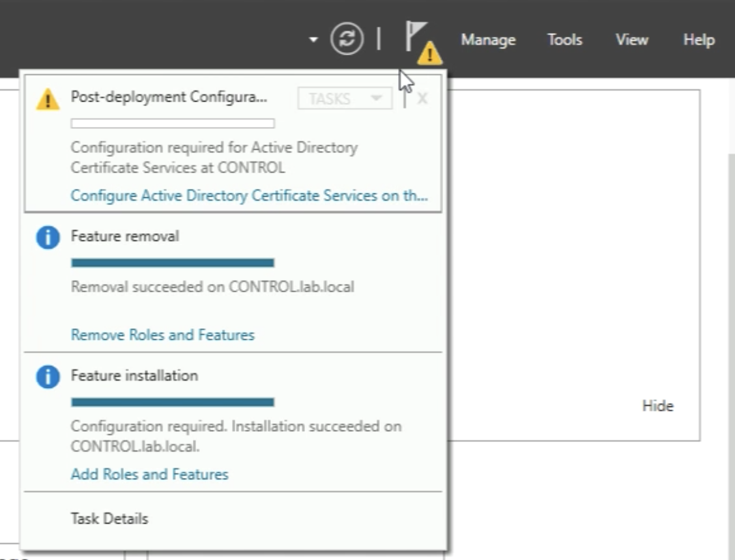Expand the dropdown arrow left of Refresh

[313, 40]
